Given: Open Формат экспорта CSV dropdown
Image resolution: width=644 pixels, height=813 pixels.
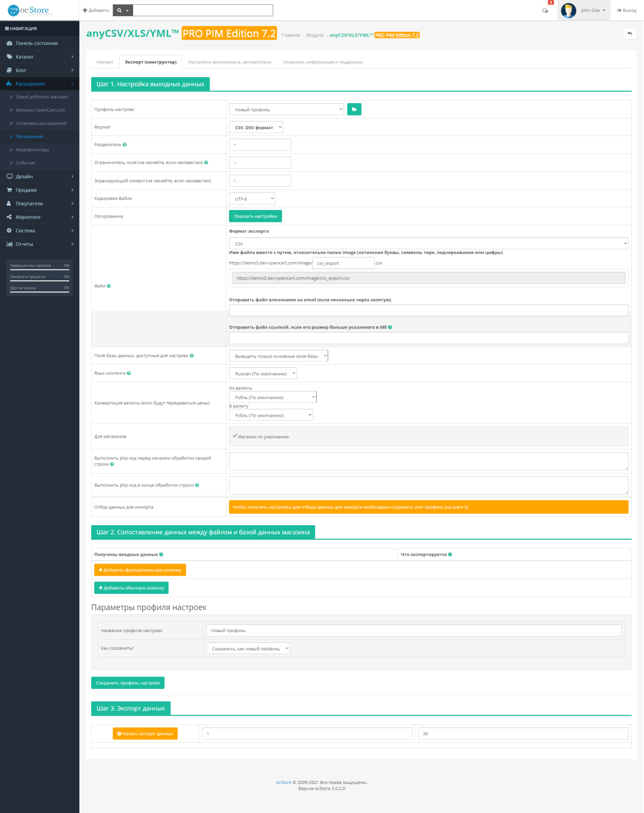Looking at the screenshot, I should coord(429,243).
